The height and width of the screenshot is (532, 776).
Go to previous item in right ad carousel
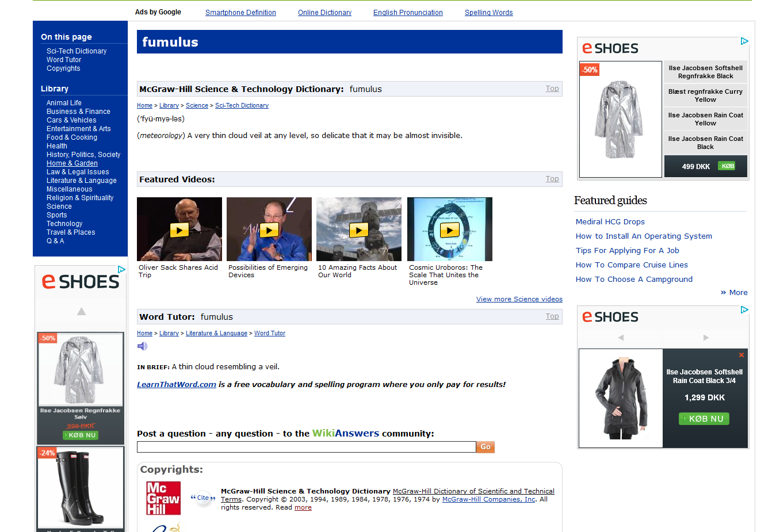[621, 338]
